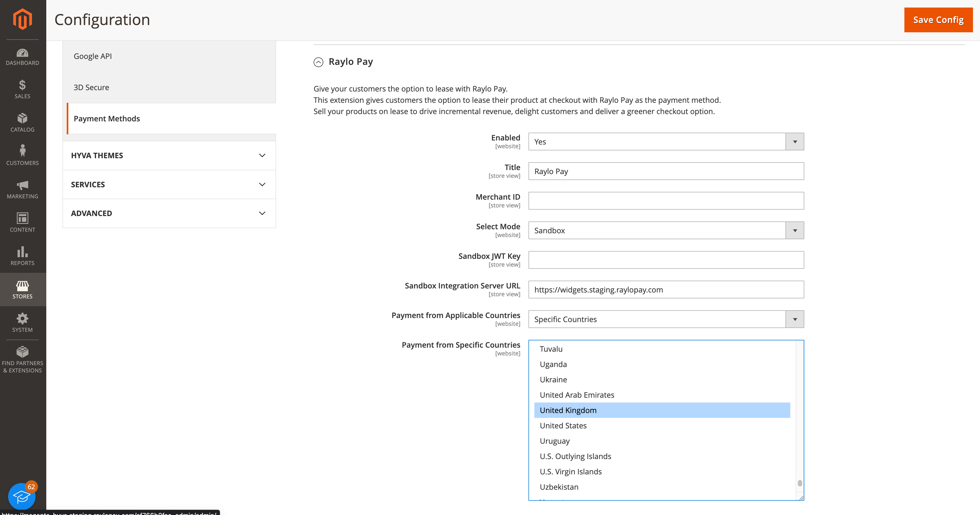Image resolution: width=980 pixels, height=515 pixels.
Task: Click the Magento logo icon
Action: tap(22, 19)
